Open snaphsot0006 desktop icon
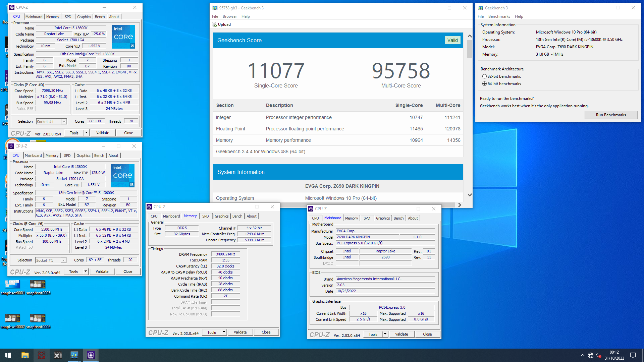Image resolution: width=644 pixels, height=362 pixels. 38,321
